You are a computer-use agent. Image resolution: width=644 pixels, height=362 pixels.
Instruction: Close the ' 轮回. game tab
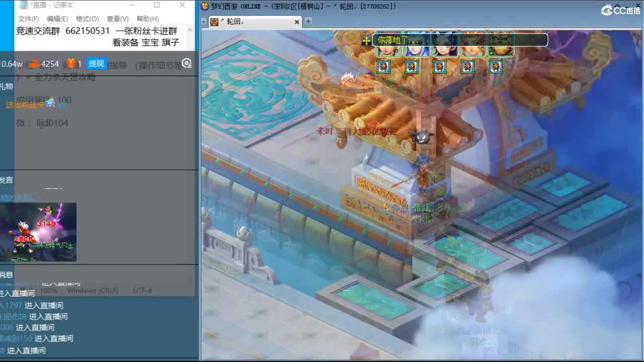[297, 22]
